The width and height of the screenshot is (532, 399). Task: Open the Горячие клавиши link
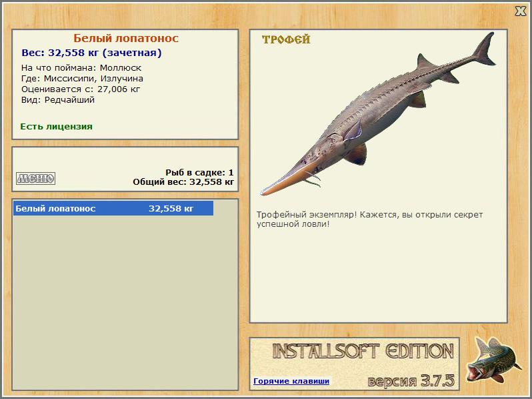coord(291,381)
